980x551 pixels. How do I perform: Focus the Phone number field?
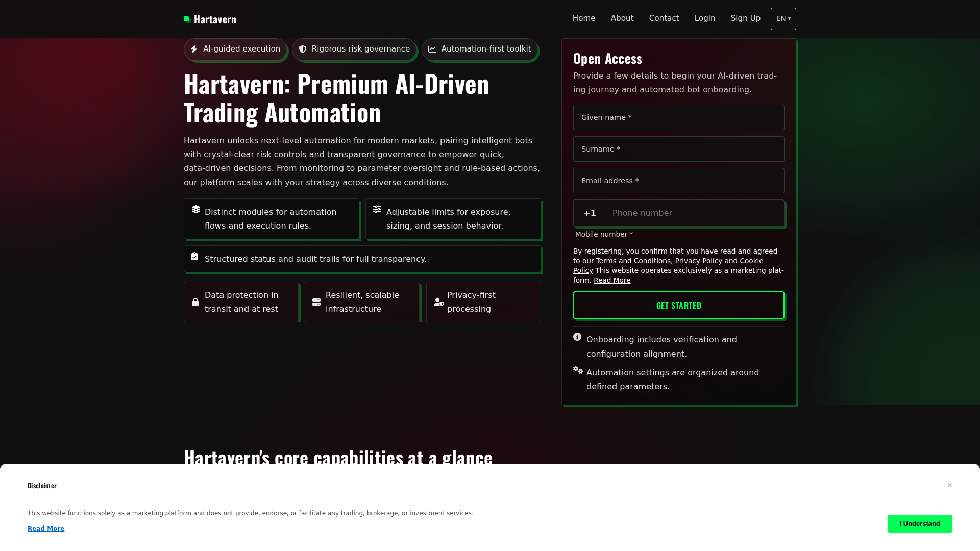click(x=695, y=213)
